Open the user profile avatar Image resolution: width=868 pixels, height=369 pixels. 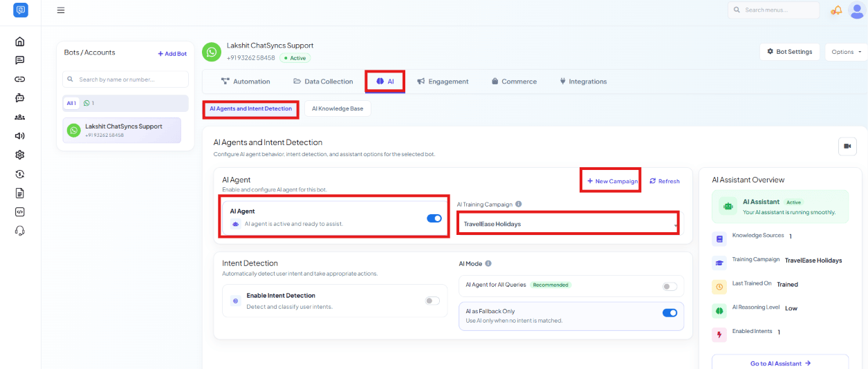click(856, 10)
